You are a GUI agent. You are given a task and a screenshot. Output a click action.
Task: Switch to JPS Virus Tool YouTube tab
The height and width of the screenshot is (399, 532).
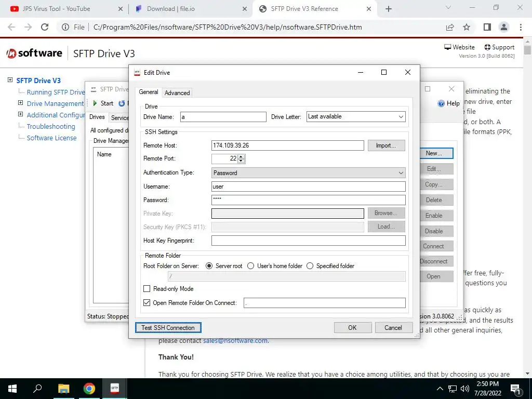point(56,9)
